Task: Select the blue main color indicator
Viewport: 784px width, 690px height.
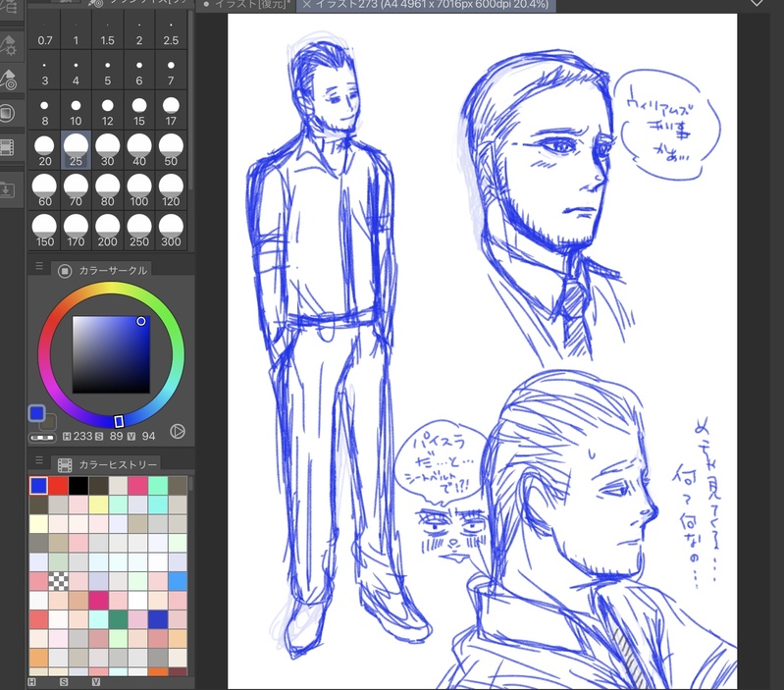Action: 36,413
